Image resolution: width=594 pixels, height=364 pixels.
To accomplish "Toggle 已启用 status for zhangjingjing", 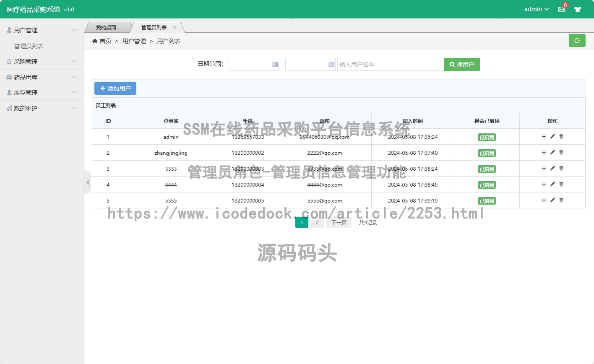I will click(487, 153).
